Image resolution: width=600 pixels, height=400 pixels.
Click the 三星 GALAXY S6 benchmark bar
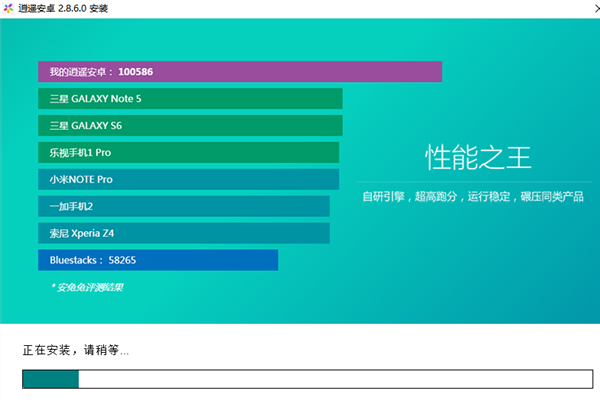190,126
